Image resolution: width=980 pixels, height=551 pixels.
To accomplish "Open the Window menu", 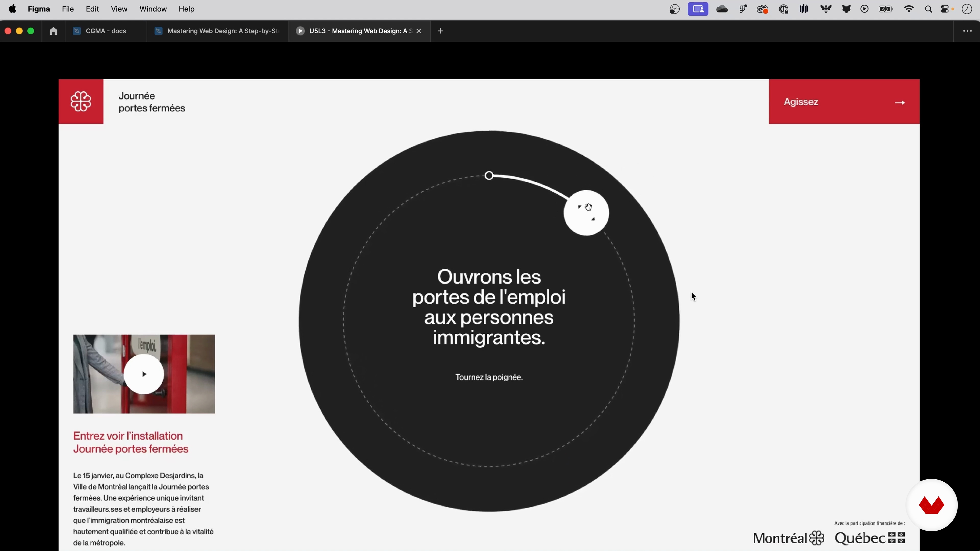I will coord(153,9).
